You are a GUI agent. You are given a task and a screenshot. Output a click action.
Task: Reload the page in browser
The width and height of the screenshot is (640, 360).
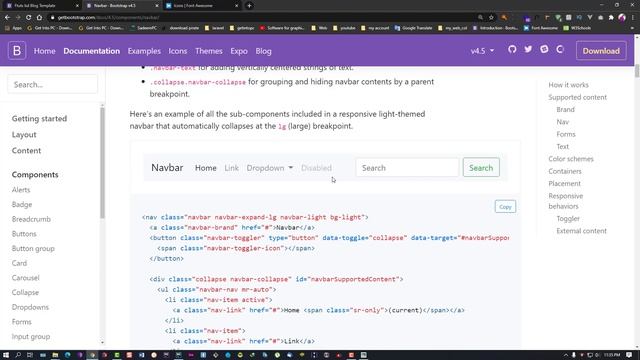(29, 18)
